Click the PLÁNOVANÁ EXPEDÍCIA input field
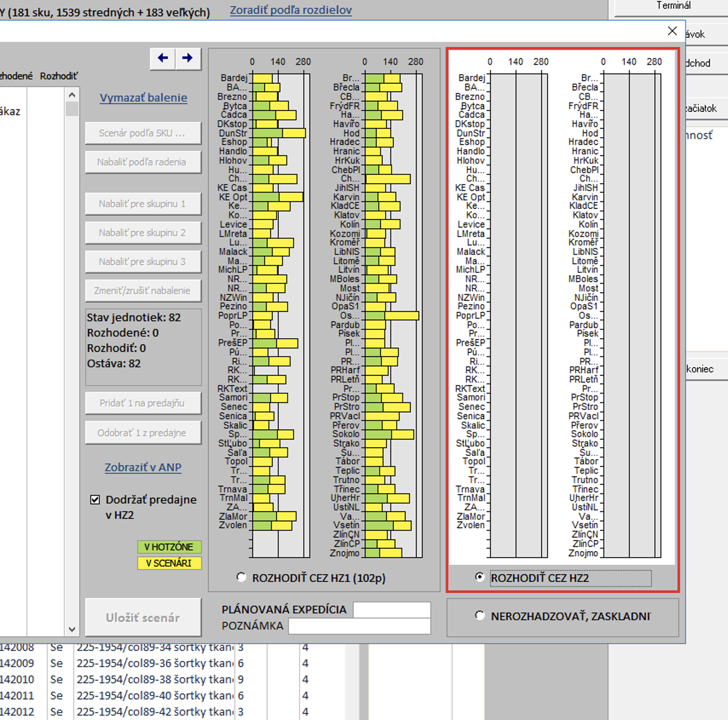Image resolution: width=728 pixels, height=720 pixels. coord(391,610)
